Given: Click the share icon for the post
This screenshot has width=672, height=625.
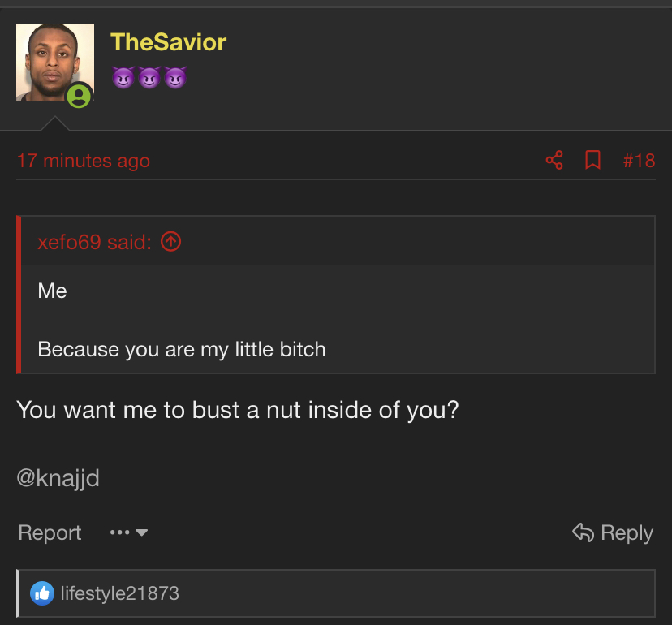Looking at the screenshot, I should pos(554,161).
